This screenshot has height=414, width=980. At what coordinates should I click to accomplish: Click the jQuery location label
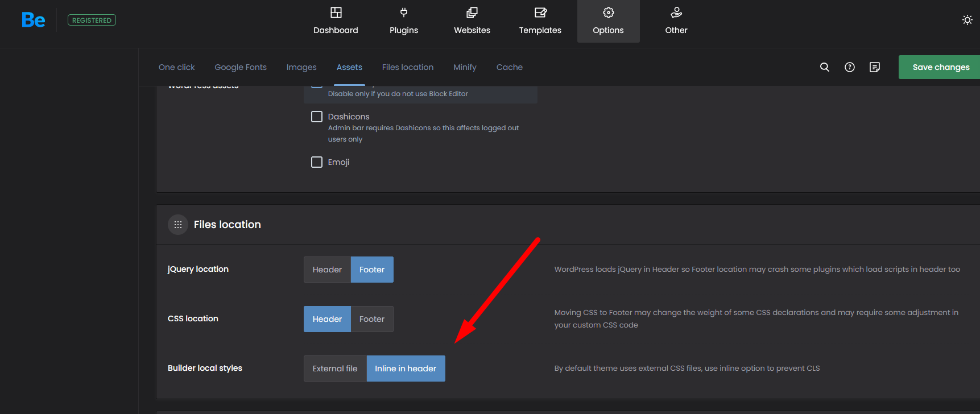pyautogui.click(x=198, y=269)
